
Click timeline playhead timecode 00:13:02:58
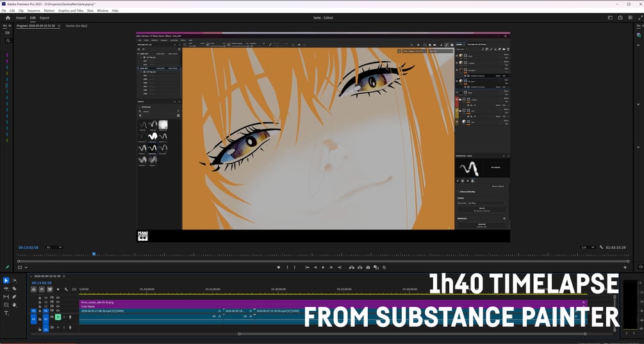tap(42, 283)
